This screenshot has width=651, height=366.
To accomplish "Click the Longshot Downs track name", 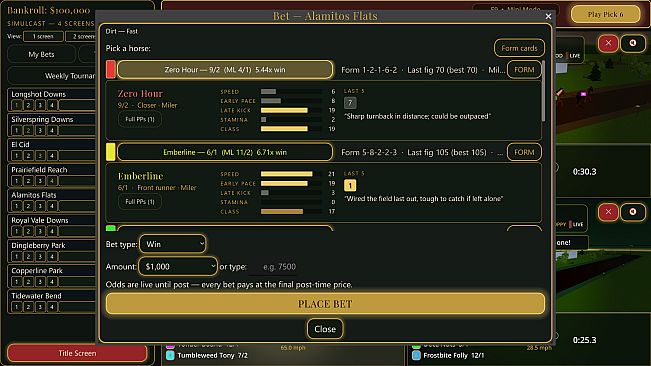I will pyautogui.click(x=39, y=94).
